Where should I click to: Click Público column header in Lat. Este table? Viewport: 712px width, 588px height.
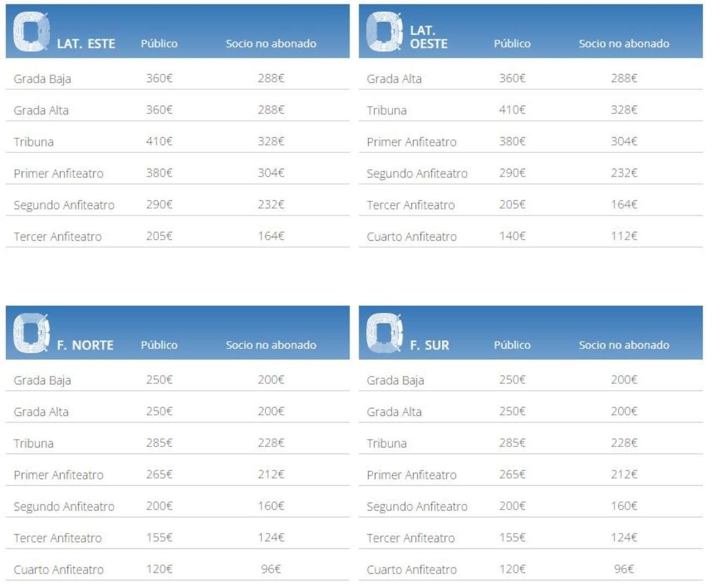pyautogui.click(x=159, y=44)
